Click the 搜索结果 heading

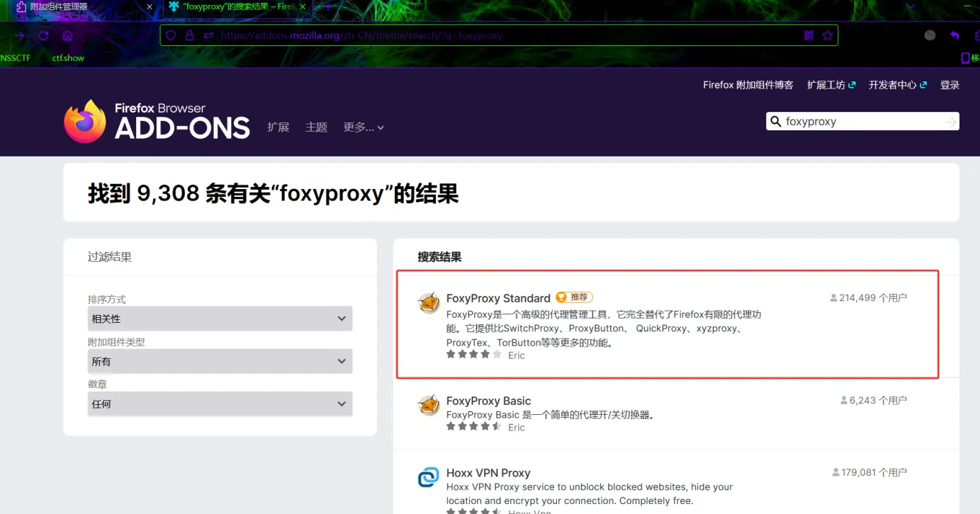pyautogui.click(x=439, y=257)
